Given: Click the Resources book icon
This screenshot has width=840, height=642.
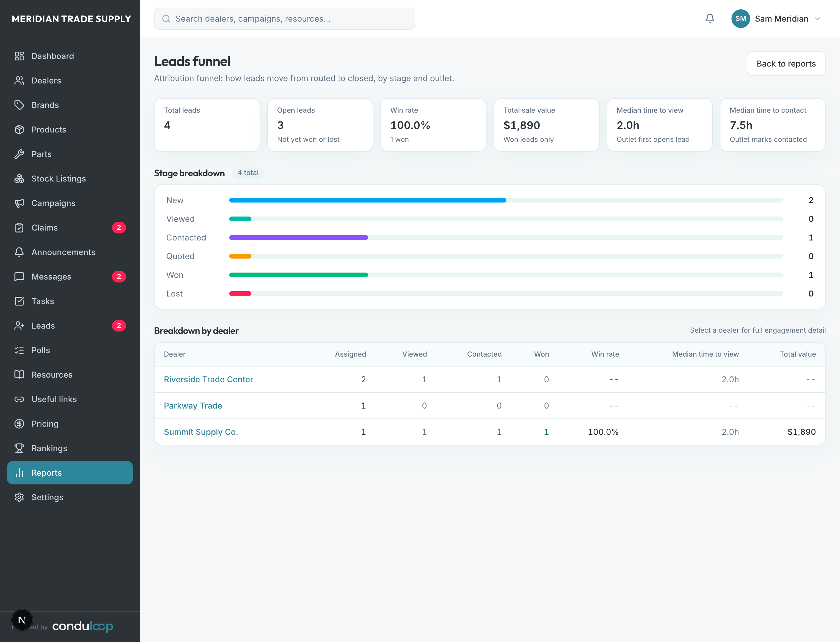Looking at the screenshot, I should point(19,374).
